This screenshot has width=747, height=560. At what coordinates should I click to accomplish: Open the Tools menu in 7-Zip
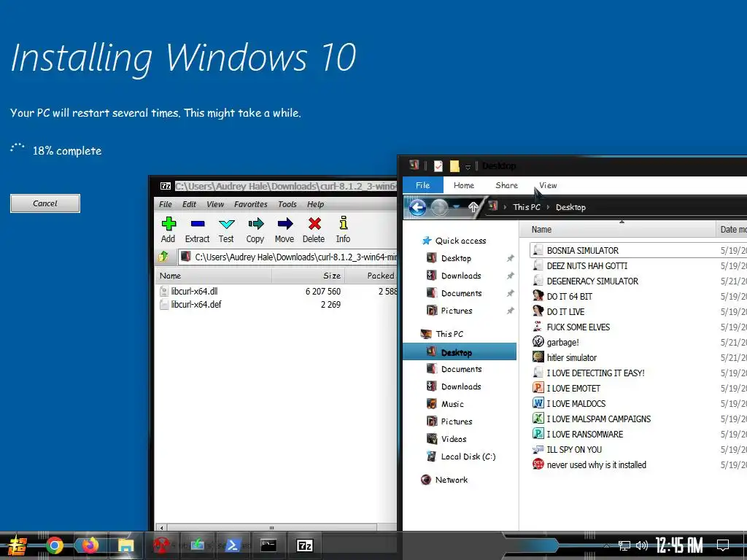tap(287, 204)
